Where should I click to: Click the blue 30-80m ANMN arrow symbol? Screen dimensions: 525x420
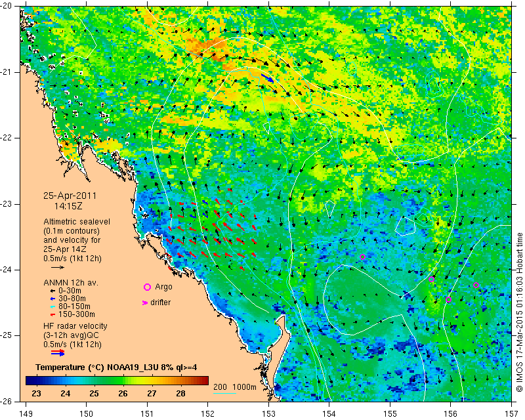pyautogui.click(x=53, y=299)
